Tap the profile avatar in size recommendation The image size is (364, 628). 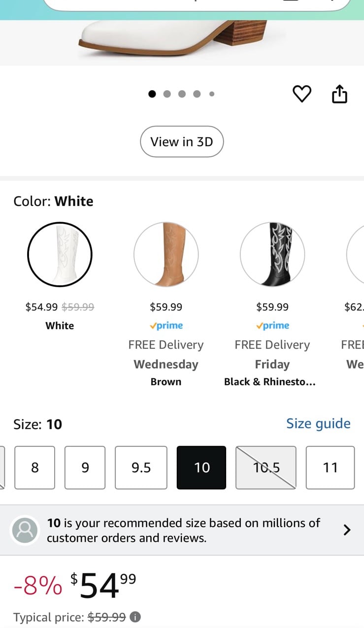point(25,530)
